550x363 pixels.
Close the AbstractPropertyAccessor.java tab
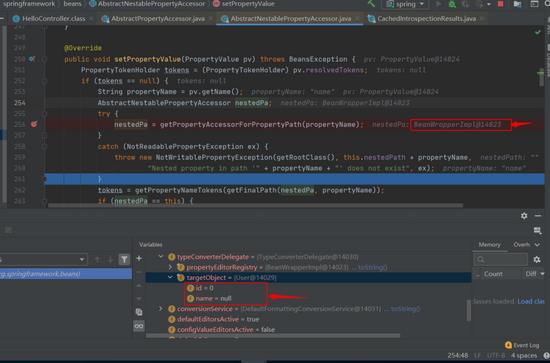[x=210, y=19]
